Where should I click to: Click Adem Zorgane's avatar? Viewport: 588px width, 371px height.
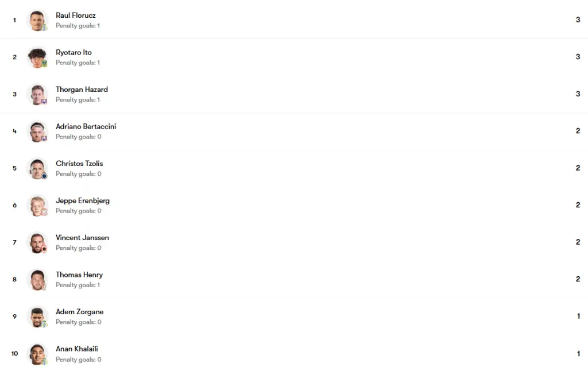point(37,316)
